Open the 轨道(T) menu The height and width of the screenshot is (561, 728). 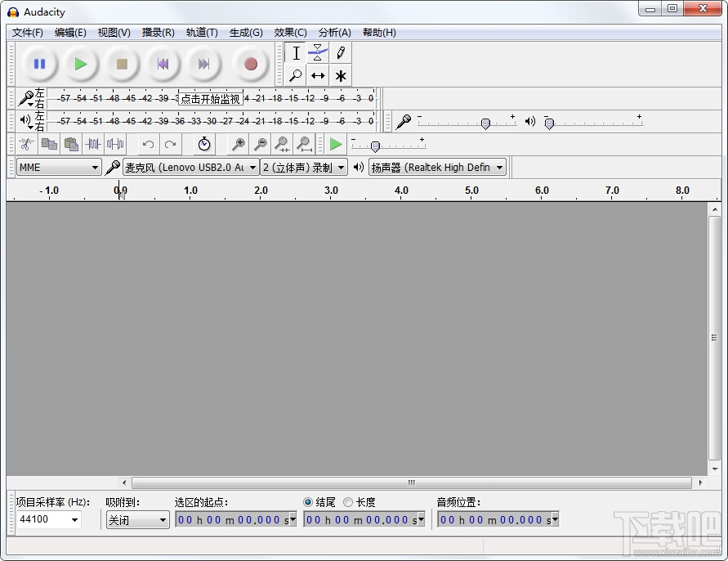202,33
